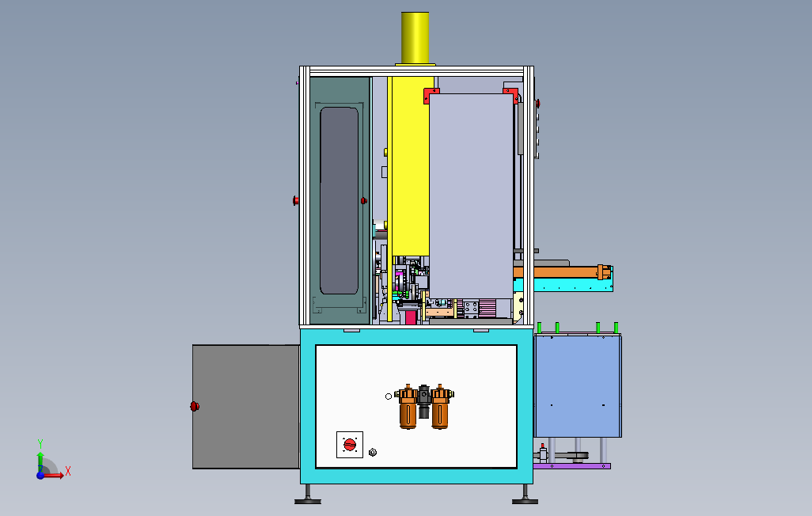Select the tall yellow column inside enclosure
812x516 pixels.
[411, 165]
